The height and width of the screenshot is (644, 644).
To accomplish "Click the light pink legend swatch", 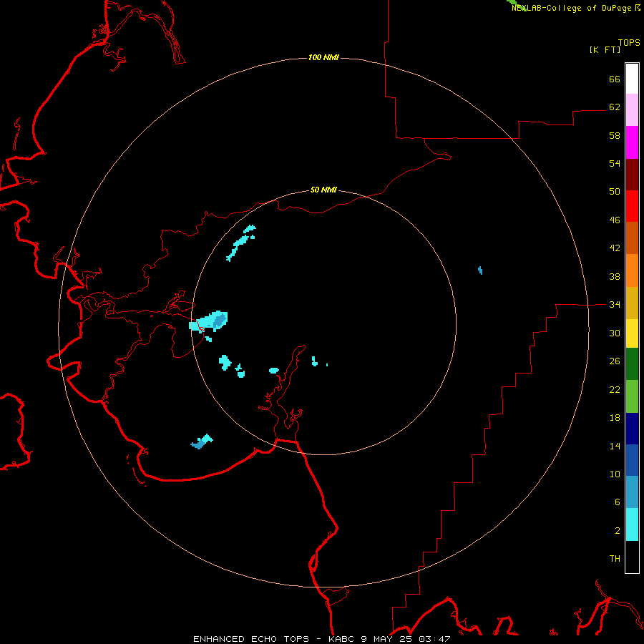I will point(632,110).
